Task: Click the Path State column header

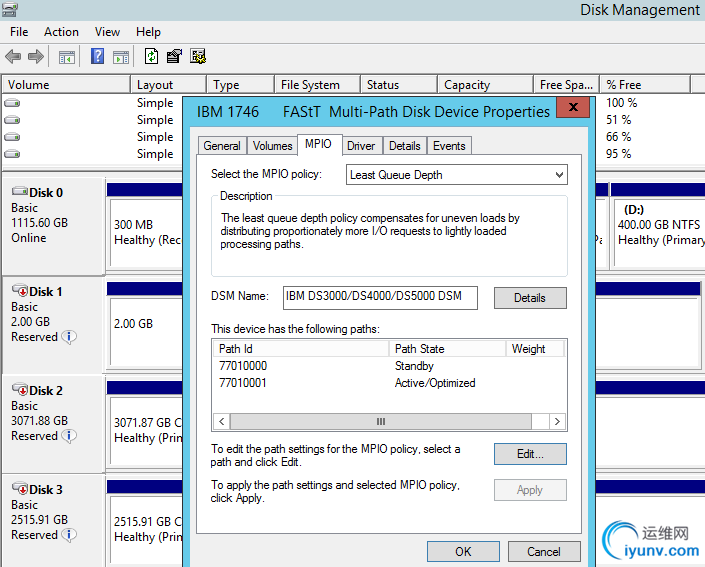Action: 448,349
